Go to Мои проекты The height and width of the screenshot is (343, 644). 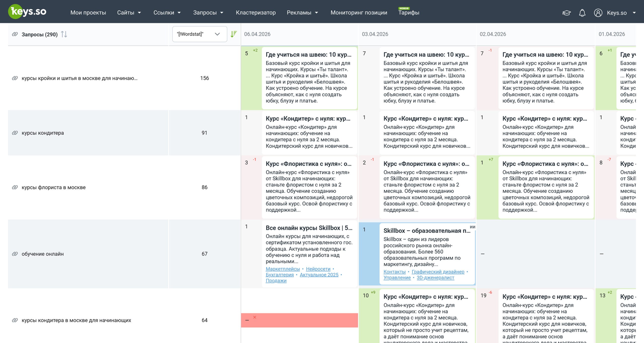88,13
